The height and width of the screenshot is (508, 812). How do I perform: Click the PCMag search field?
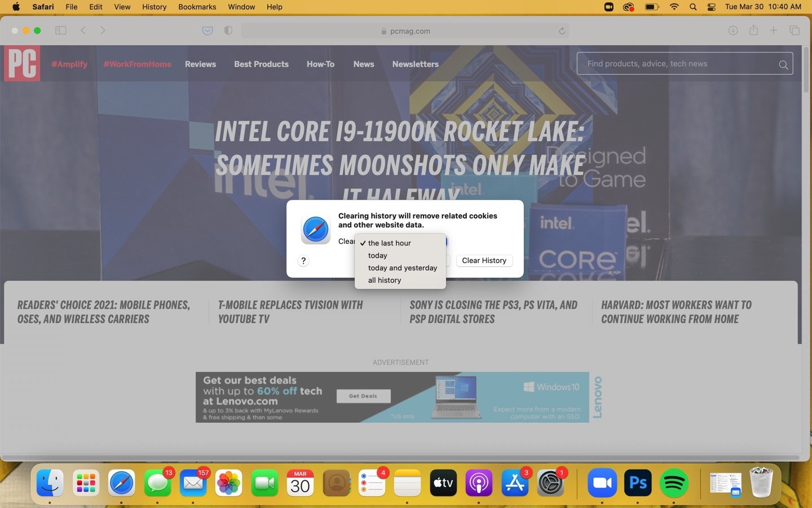(685, 64)
